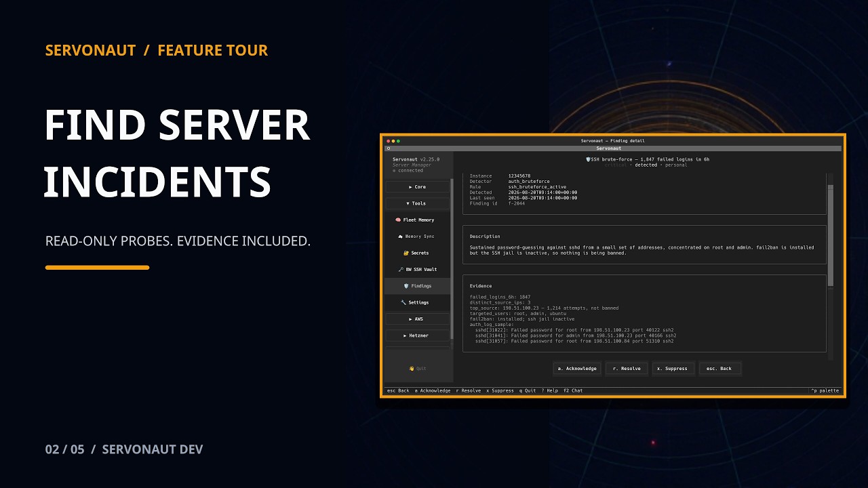Viewport: 868px width, 488px height.
Task: Open Secrets from the sidebar
Action: pos(417,253)
